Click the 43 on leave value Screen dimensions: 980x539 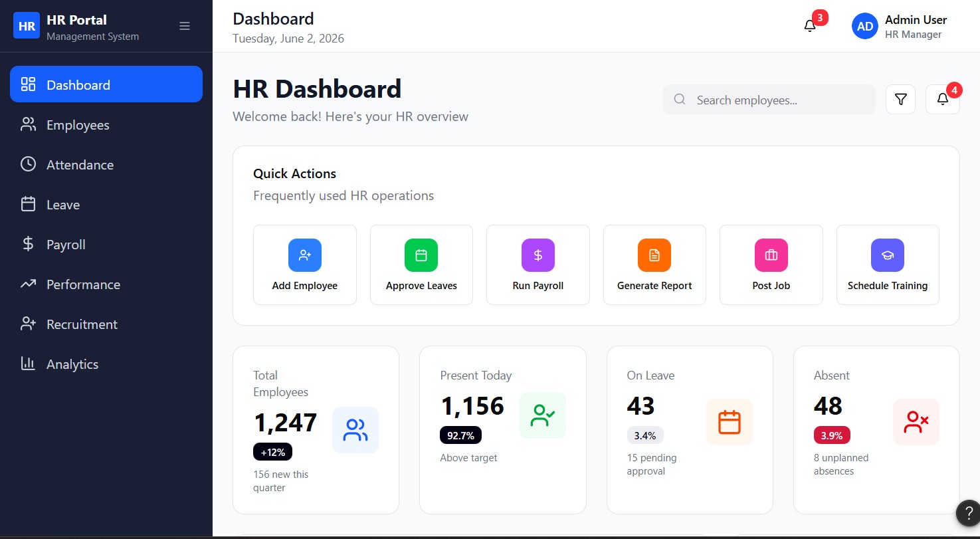coord(641,405)
